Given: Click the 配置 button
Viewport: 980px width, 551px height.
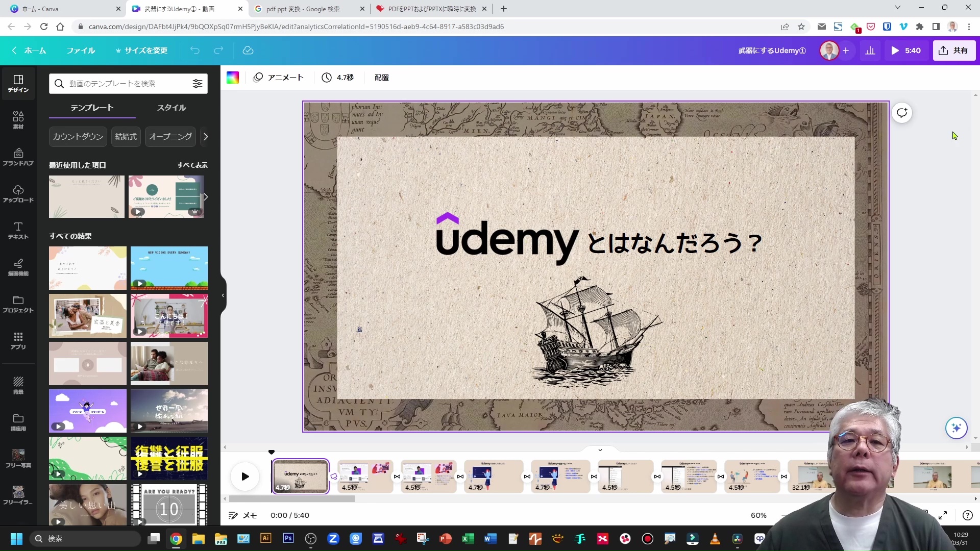Looking at the screenshot, I should coord(381,78).
